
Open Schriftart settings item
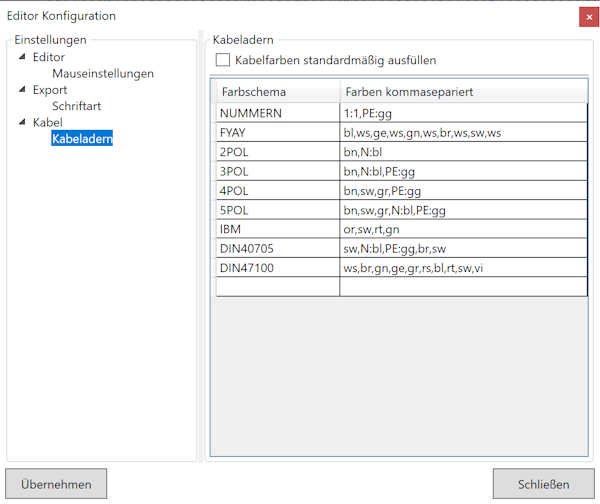tap(76, 106)
